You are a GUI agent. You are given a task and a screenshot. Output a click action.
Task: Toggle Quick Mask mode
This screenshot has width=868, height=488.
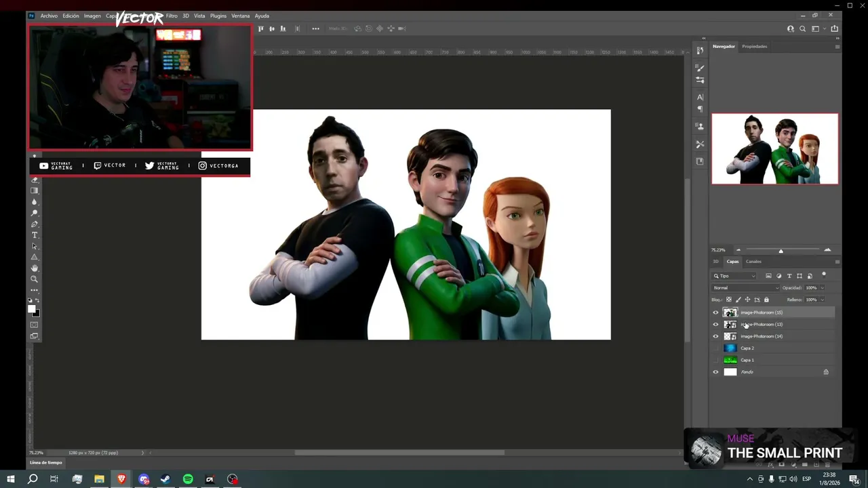(35, 325)
